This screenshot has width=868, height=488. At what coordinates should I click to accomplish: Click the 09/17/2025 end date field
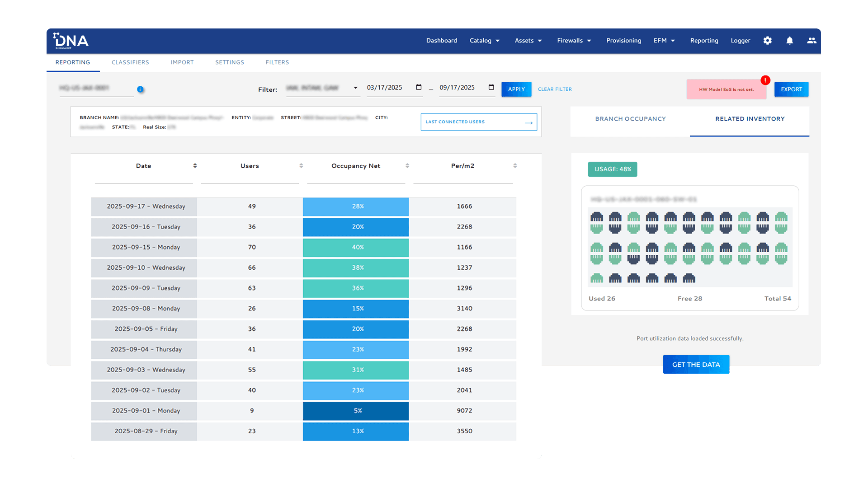coord(467,88)
